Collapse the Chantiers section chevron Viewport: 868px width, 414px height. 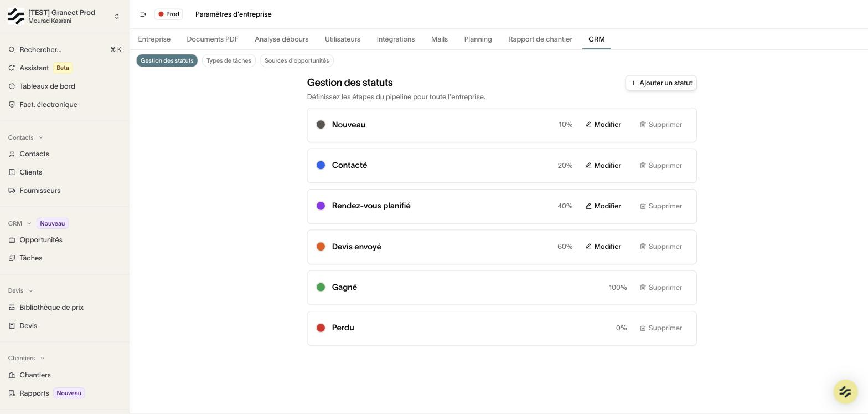pyautogui.click(x=43, y=359)
